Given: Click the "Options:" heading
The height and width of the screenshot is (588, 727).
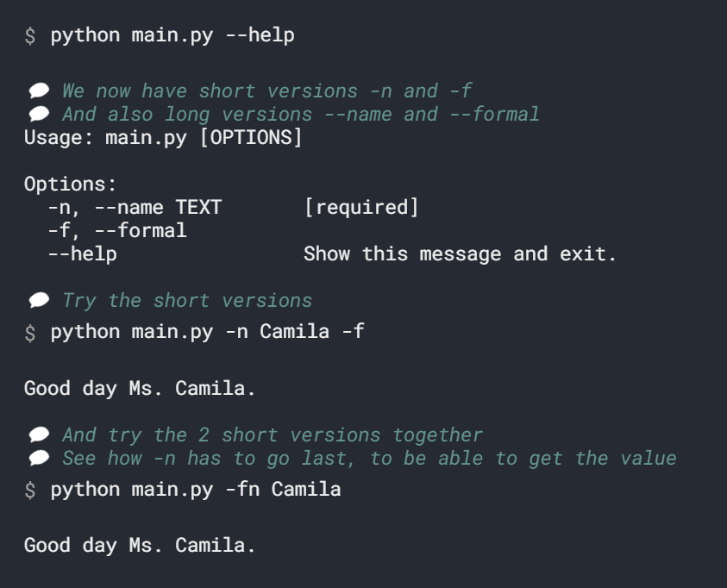Looking at the screenshot, I should click(x=70, y=184).
